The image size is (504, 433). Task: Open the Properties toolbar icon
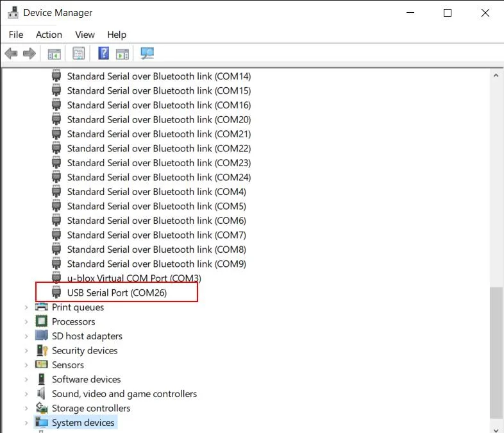point(79,53)
